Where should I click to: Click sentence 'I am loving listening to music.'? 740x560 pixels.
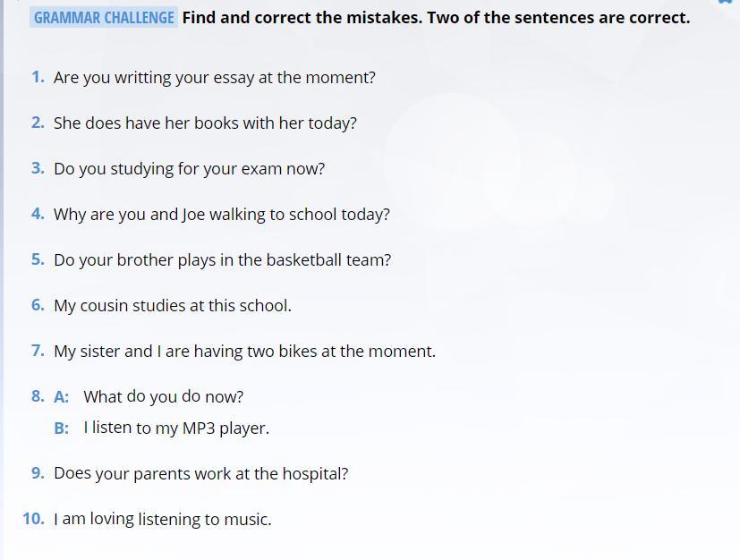pos(162,520)
